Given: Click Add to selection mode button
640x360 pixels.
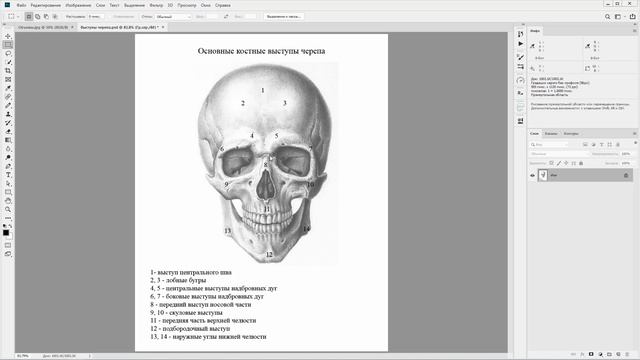Looking at the screenshot, I should coord(38,17).
